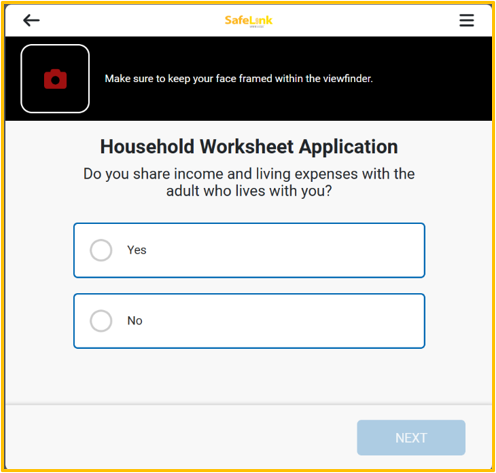Click the small wireless text under logo
Screen dimensions: 496x473
tap(257, 27)
